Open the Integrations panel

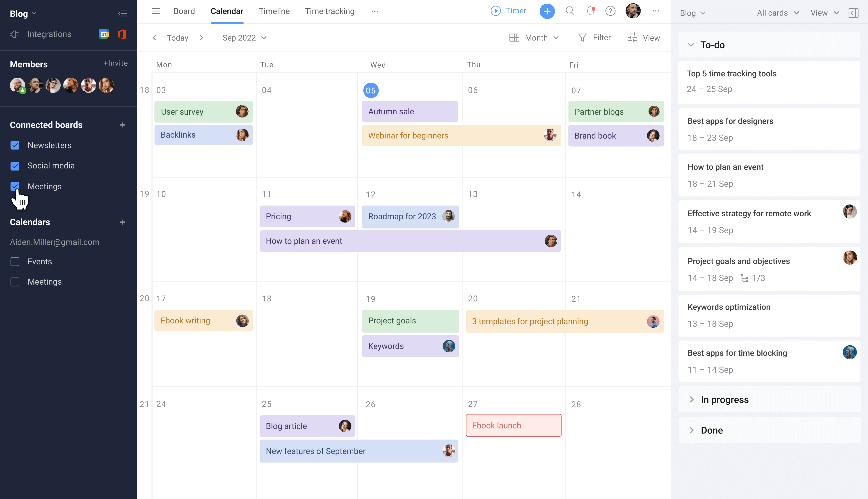click(49, 34)
